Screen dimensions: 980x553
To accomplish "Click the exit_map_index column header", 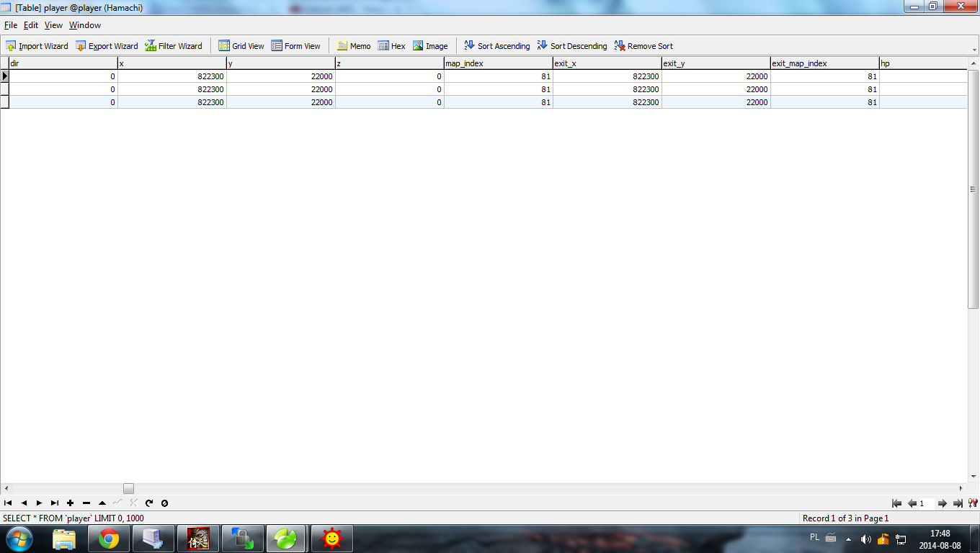I will tap(824, 63).
